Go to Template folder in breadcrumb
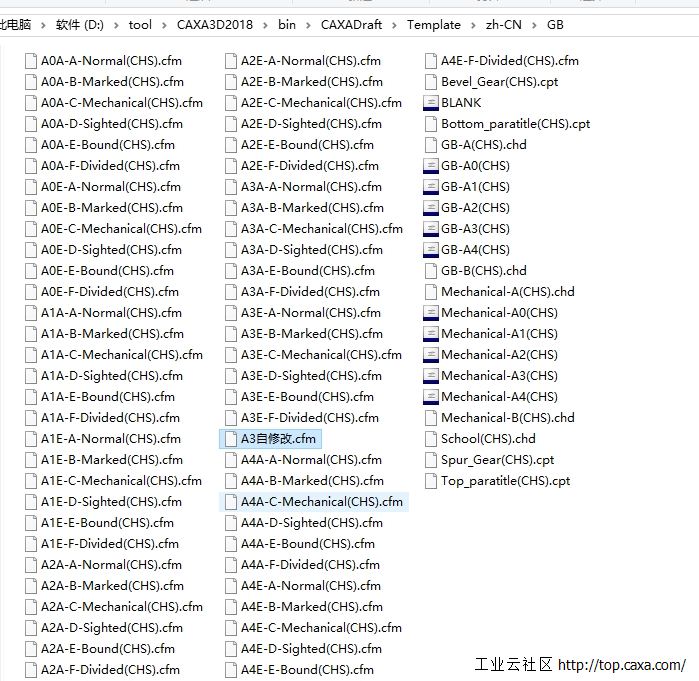Viewport: 699px width, 681px height. (x=434, y=25)
